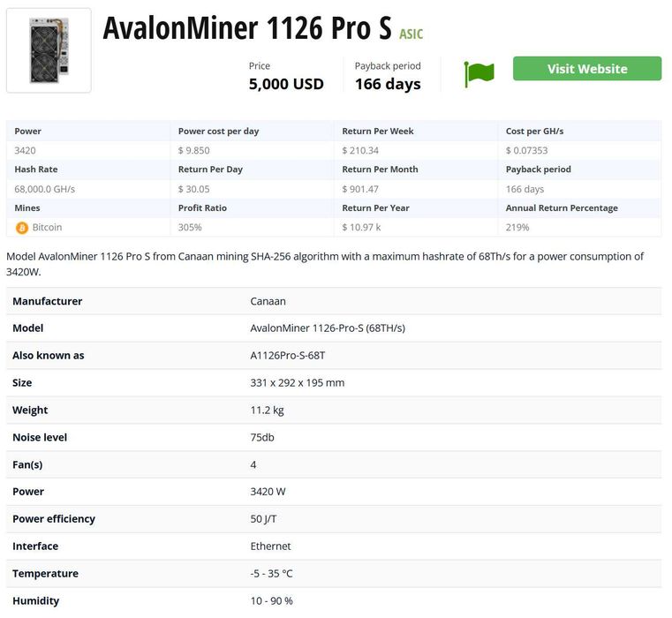Click the 10 - 90 % humidity value
Image resolution: width=672 pixels, height=618 pixels.
(271, 601)
